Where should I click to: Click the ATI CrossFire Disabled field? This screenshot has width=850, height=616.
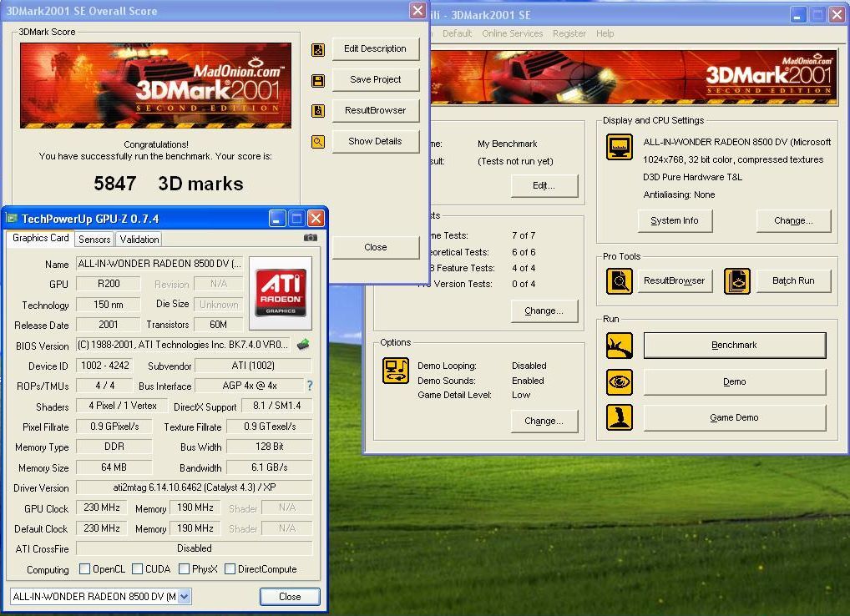194,548
